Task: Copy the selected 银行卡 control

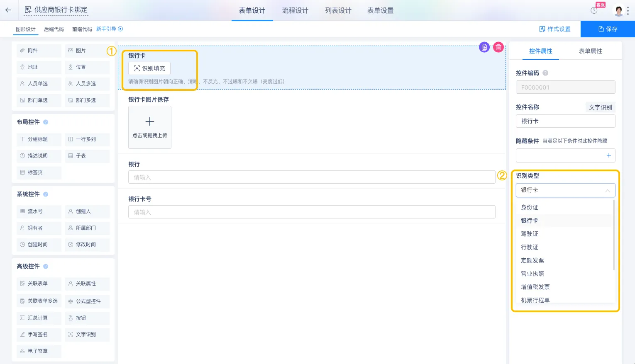Action: point(484,47)
